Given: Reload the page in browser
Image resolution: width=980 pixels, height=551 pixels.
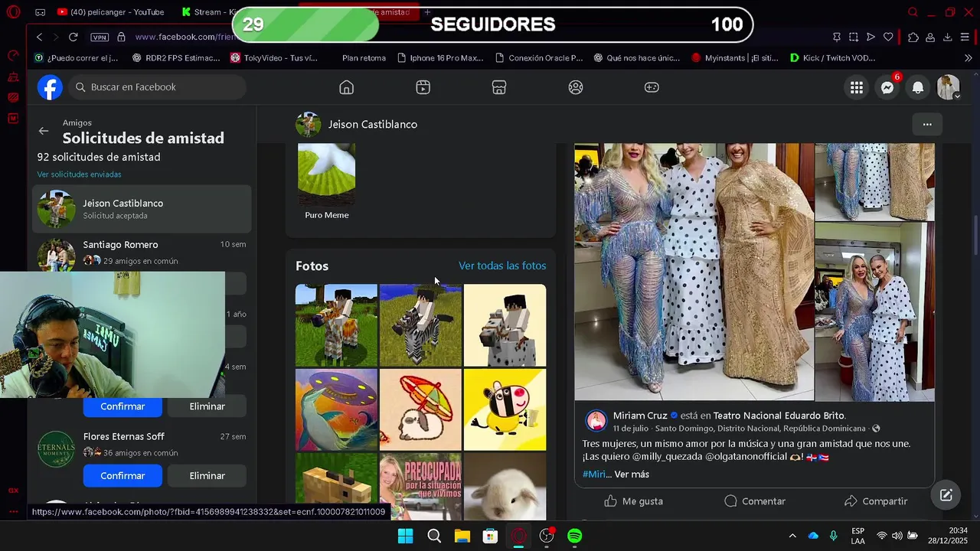Looking at the screenshot, I should pyautogui.click(x=73, y=37).
